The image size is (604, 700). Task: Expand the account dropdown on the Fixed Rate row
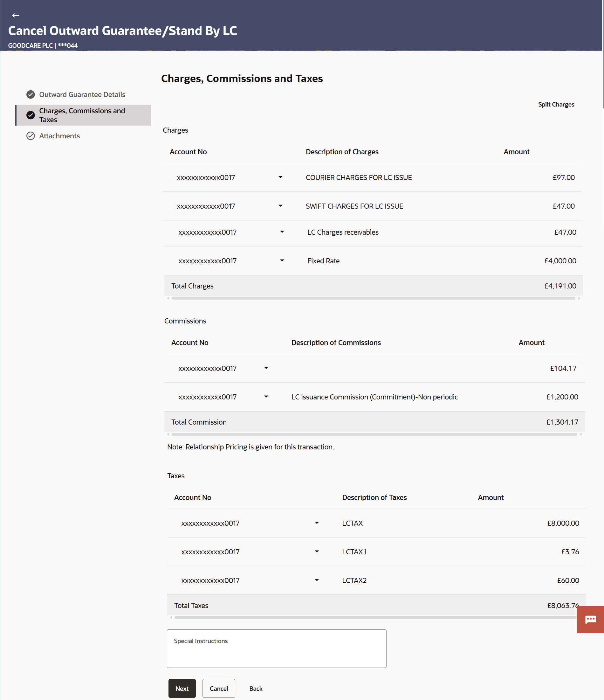pos(282,260)
